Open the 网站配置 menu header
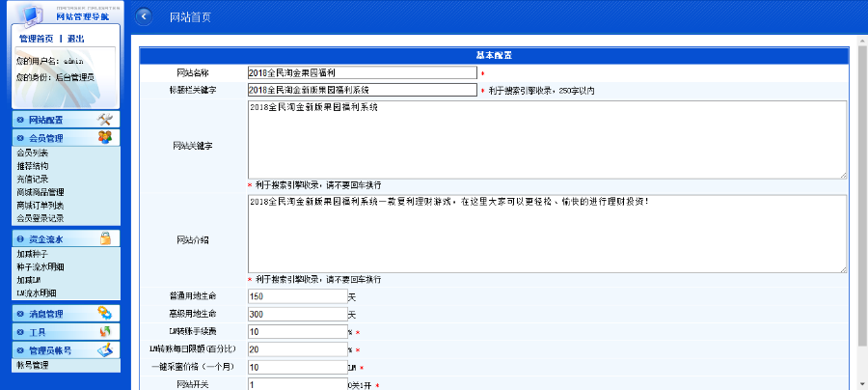This screenshot has width=868, height=390. [x=66, y=120]
